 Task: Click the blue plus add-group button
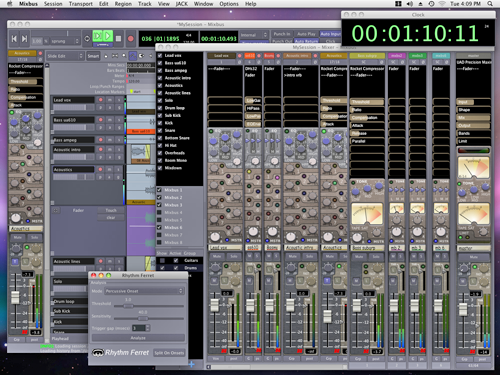[191, 364]
